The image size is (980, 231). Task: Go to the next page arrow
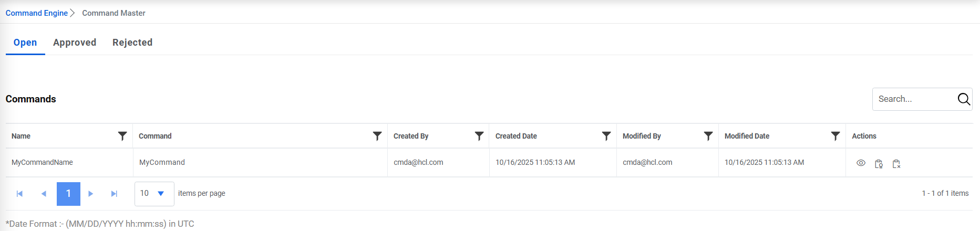click(90, 194)
